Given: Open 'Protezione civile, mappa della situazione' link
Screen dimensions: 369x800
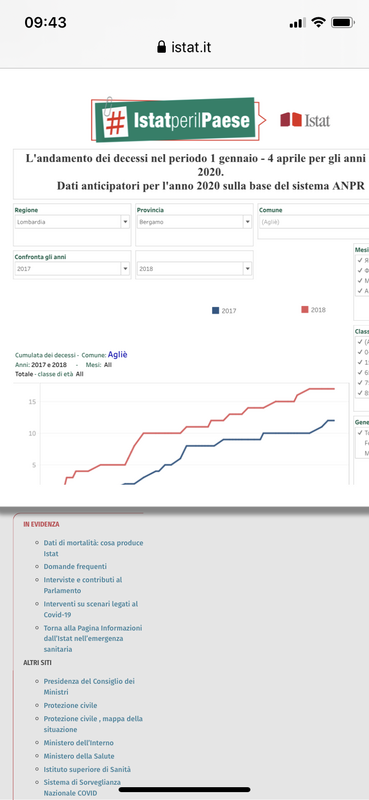Looking at the screenshot, I should click(93, 724).
